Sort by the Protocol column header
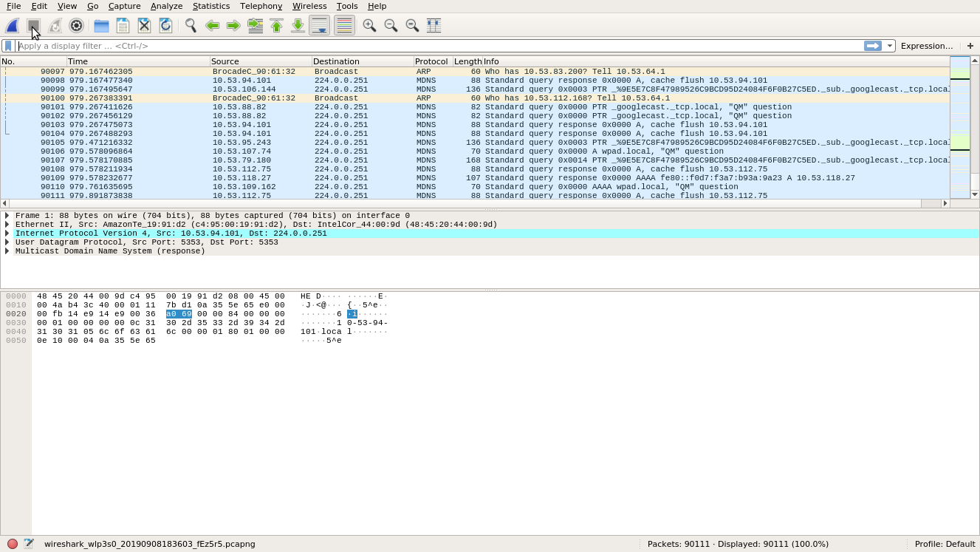The height and width of the screenshot is (552, 980). point(433,61)
